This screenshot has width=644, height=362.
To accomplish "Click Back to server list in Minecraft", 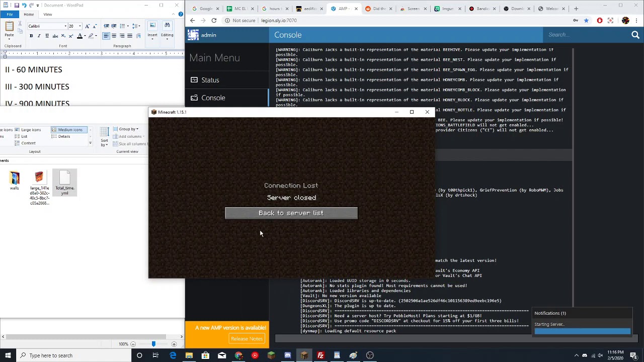I will tap(291, 213).
